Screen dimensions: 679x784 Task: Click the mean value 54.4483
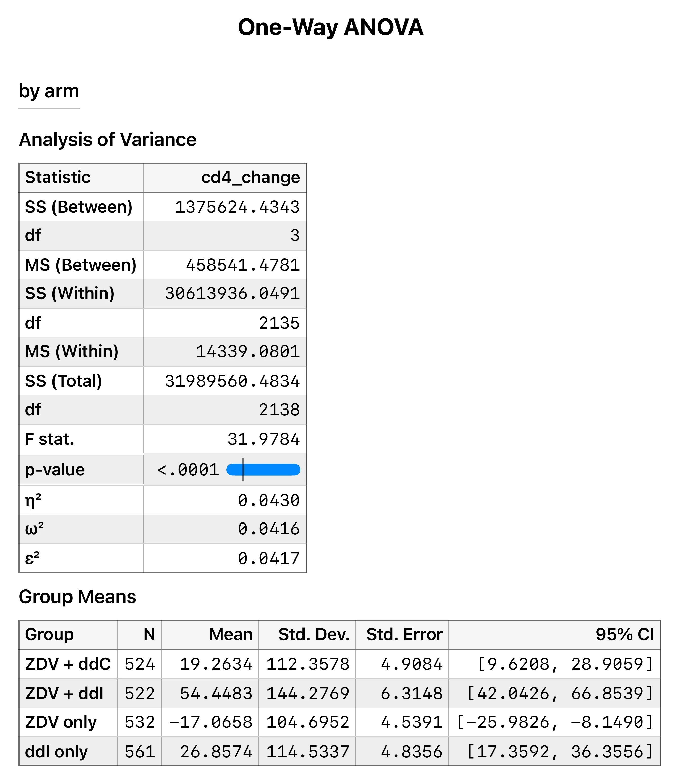pos(216,694)
